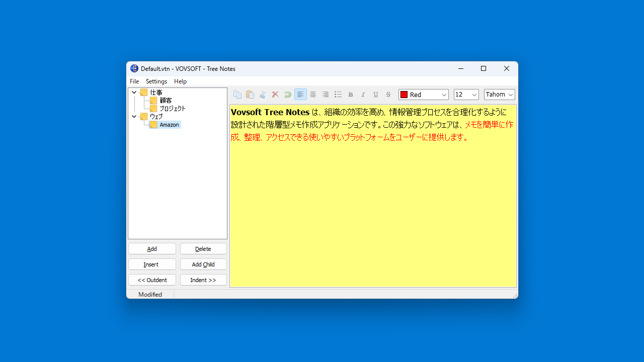Click the Modified status bar text
The width and height of the screenshot is (644, 362).
pos(150,295)
